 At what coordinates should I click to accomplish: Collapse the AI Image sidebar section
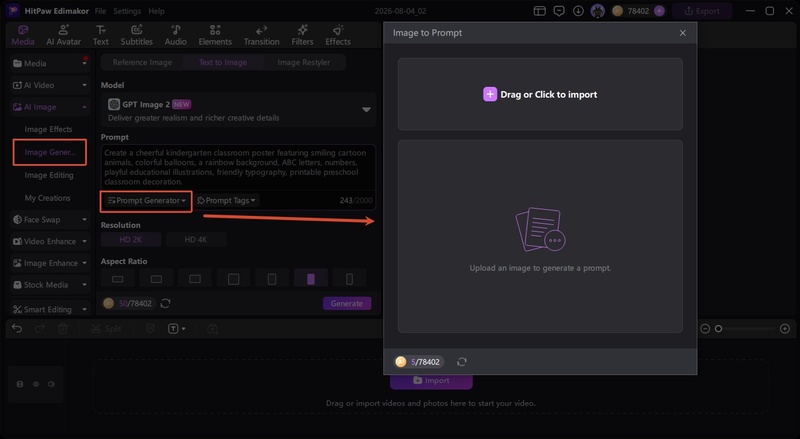[49, 107]
